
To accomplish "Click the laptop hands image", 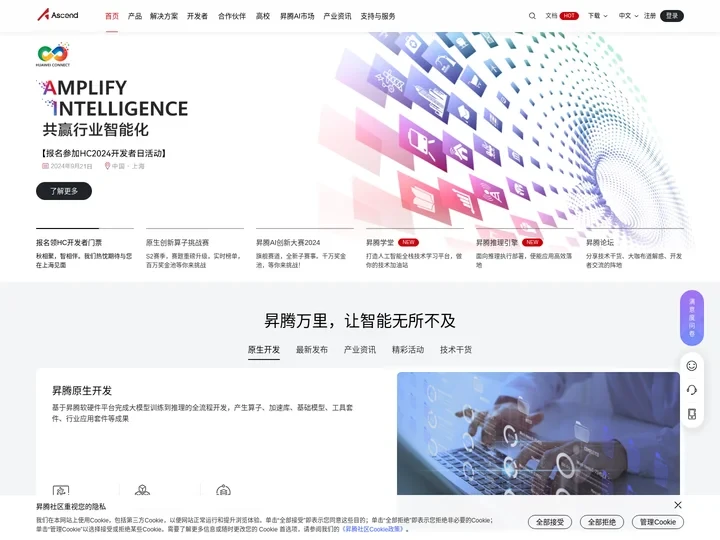I will [x=538, y=433].
